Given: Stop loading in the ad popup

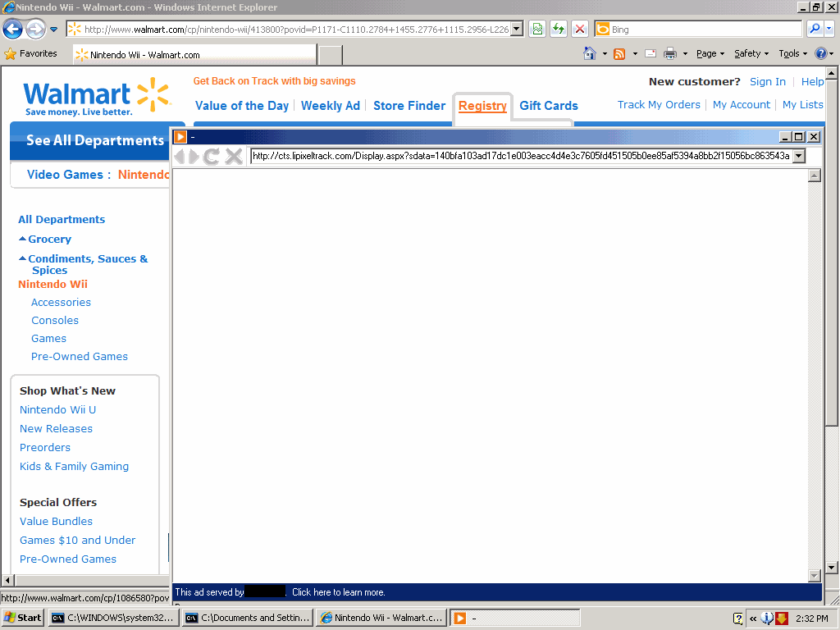Looking at the screenshot, I should tap(234, 157).
